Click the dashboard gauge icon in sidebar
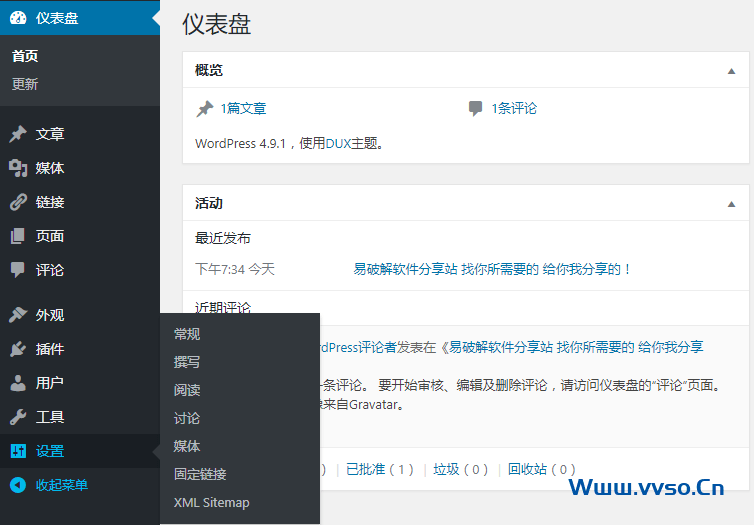This screenshot has height=525, width=754. (18, 18)
